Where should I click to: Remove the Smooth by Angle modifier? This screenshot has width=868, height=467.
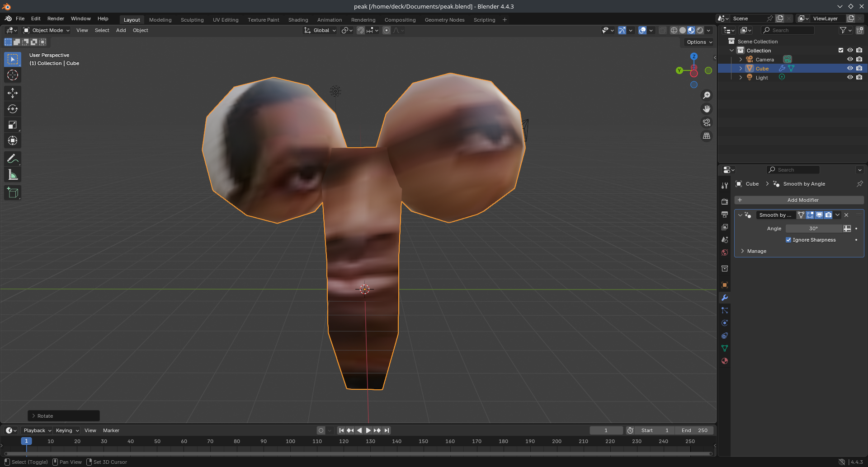pyautogui.click(x=846, y=215)
